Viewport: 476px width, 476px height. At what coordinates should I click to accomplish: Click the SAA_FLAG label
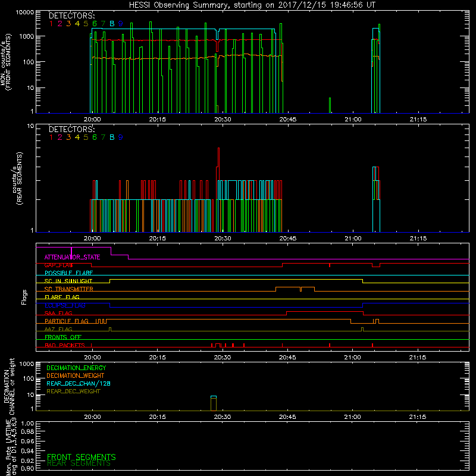58,313
